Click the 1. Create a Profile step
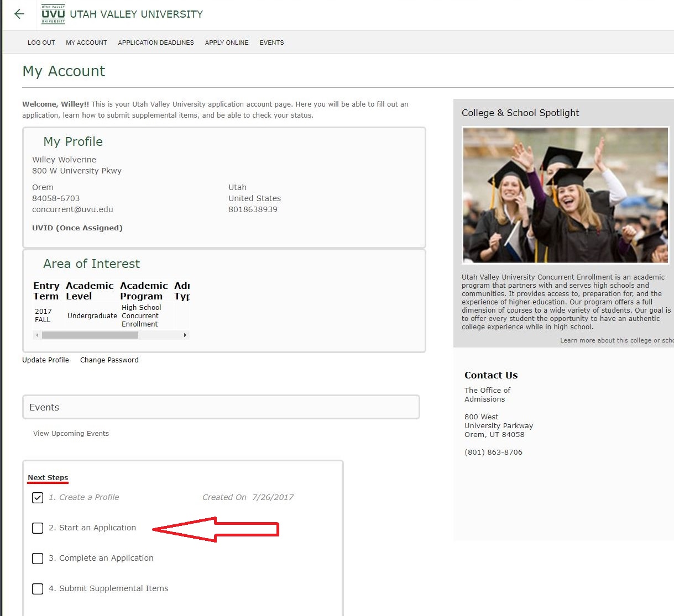The image size is (674, 616). 84,497
